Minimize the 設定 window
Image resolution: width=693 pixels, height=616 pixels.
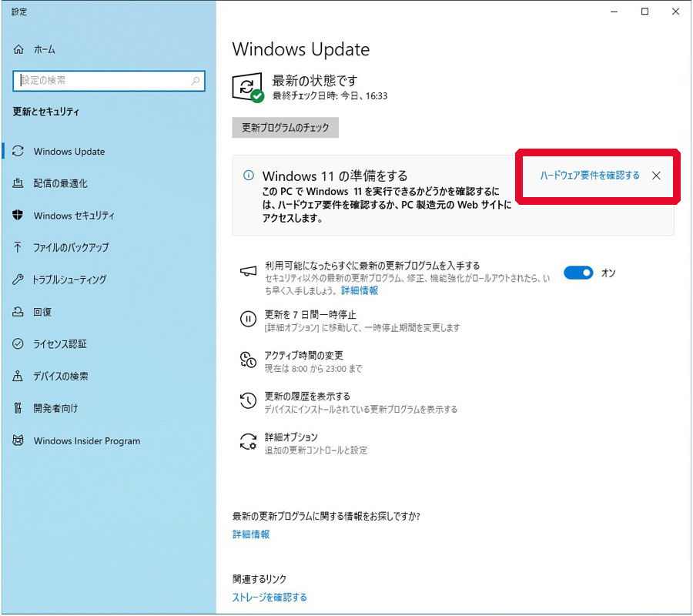coord(614,12)
